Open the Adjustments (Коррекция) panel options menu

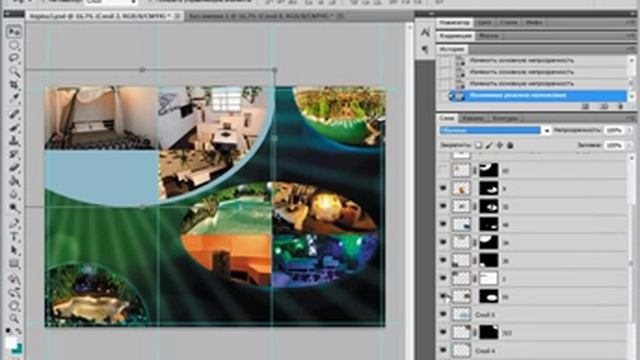[x=631, y=36]
